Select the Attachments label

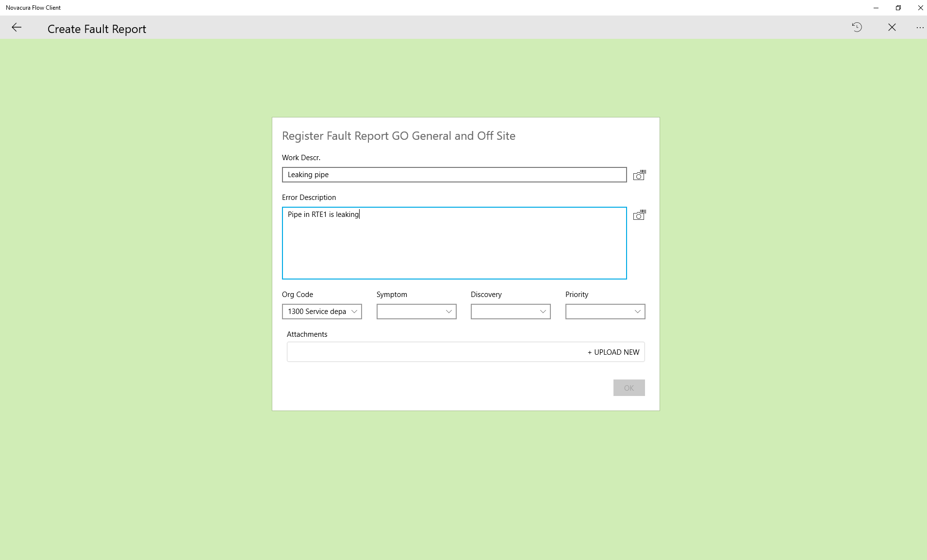pos(307,334)
